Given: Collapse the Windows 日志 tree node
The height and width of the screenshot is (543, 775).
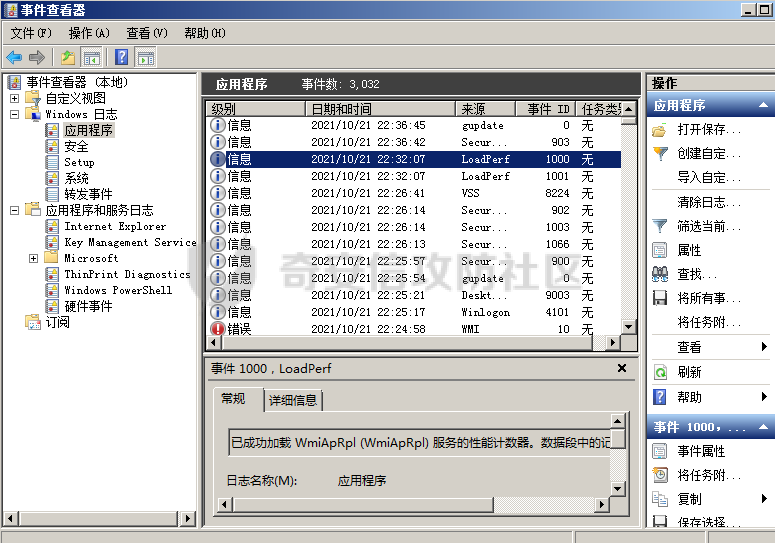Looking at the screenshot, I should tap(14, 115).
